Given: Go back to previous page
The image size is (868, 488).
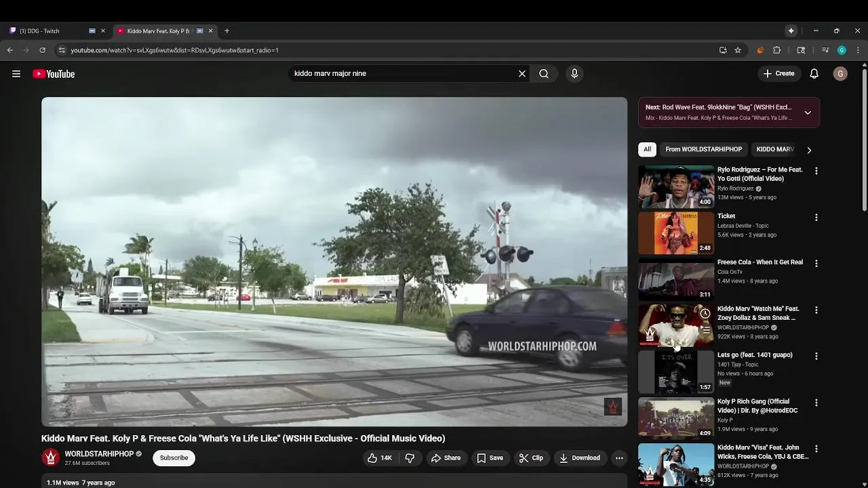Looking at the screenshot, I should click(x=9, y=50).
